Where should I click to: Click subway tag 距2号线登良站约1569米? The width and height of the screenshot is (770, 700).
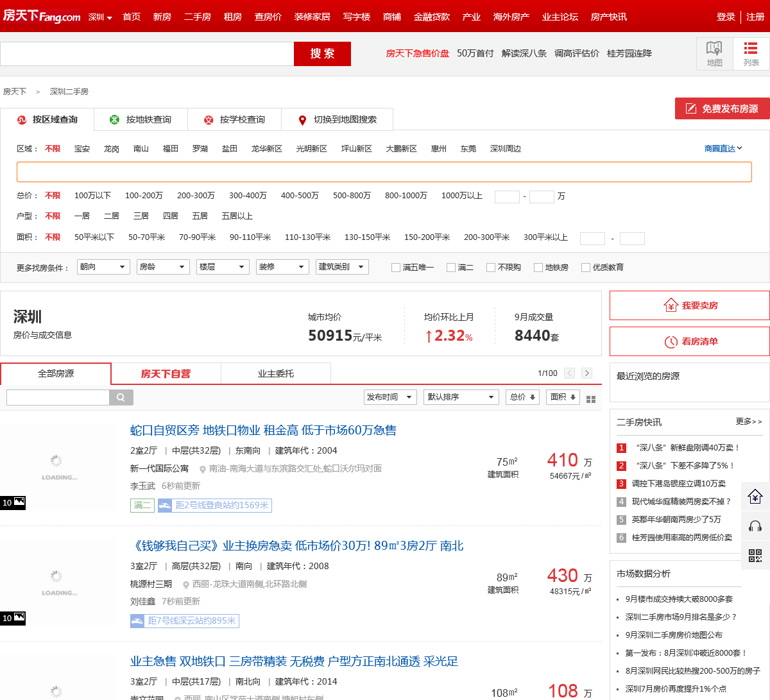(x=214, y=506)
